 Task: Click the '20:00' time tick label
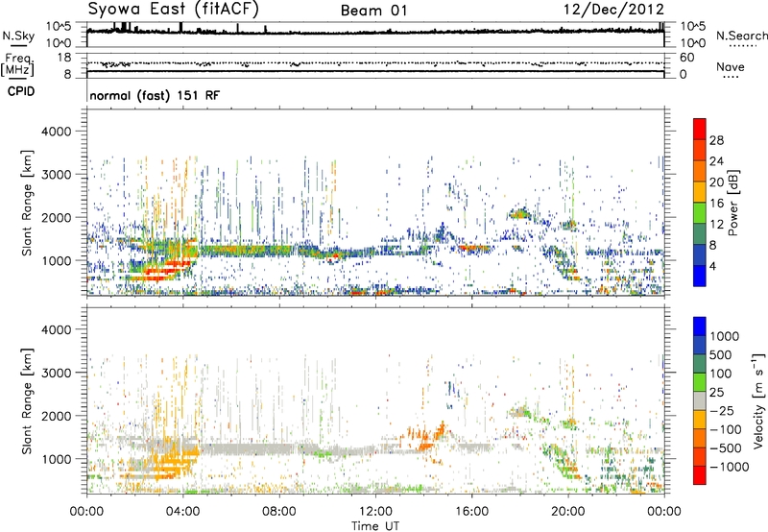tap(568, 512)
